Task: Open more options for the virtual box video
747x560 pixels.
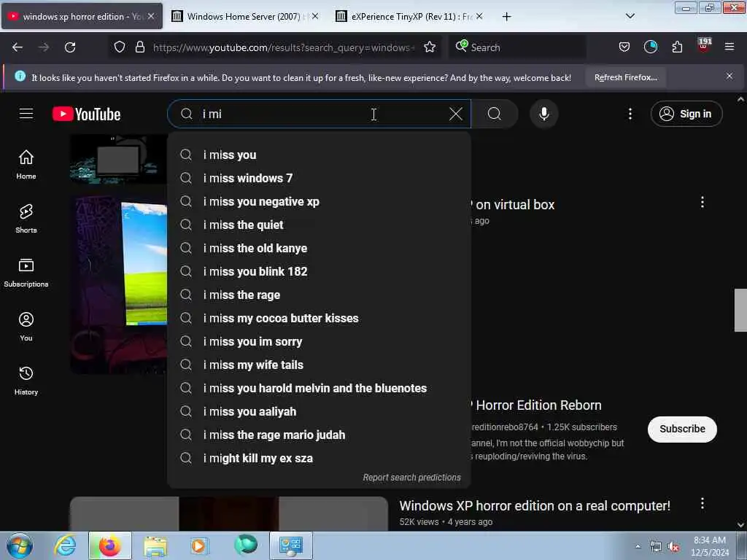Action: [702, 202]
